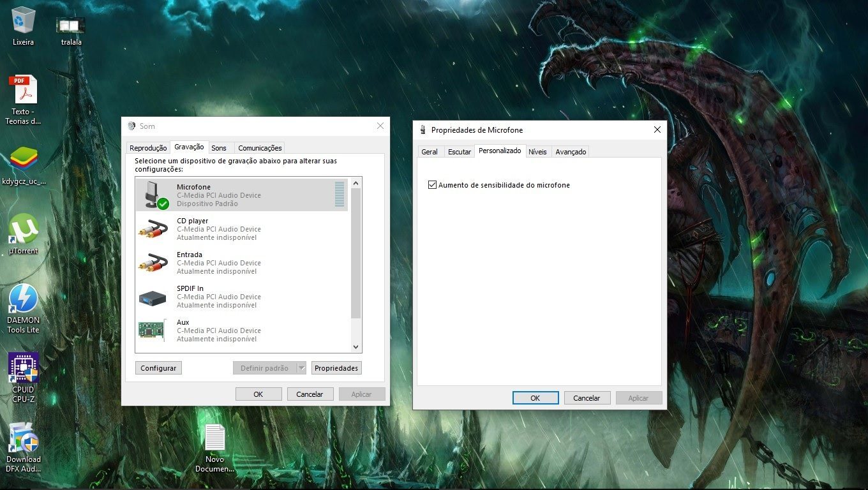Click Aplicar in the Som window
This screenshot has height=490, width=868.
pos(361,394)
